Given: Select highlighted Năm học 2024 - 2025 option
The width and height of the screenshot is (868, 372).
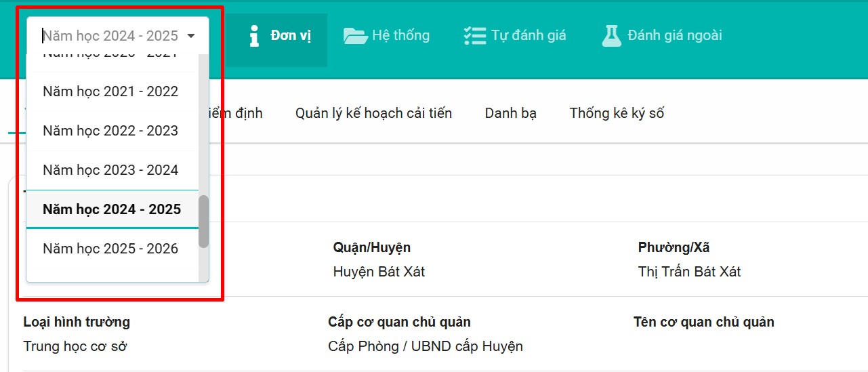Looking at the screenshot, I should tap(112, 209).
